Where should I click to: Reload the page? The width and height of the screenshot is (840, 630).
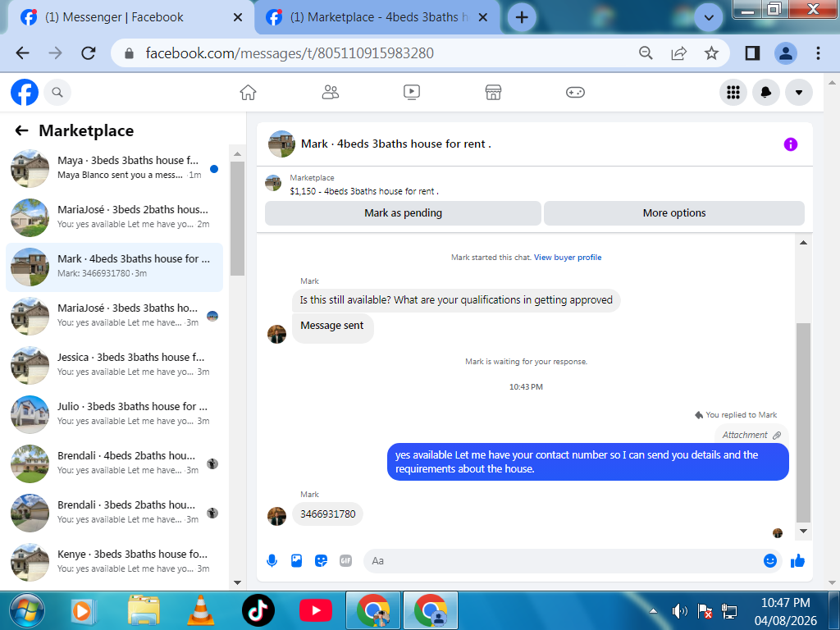coord(89,53)
